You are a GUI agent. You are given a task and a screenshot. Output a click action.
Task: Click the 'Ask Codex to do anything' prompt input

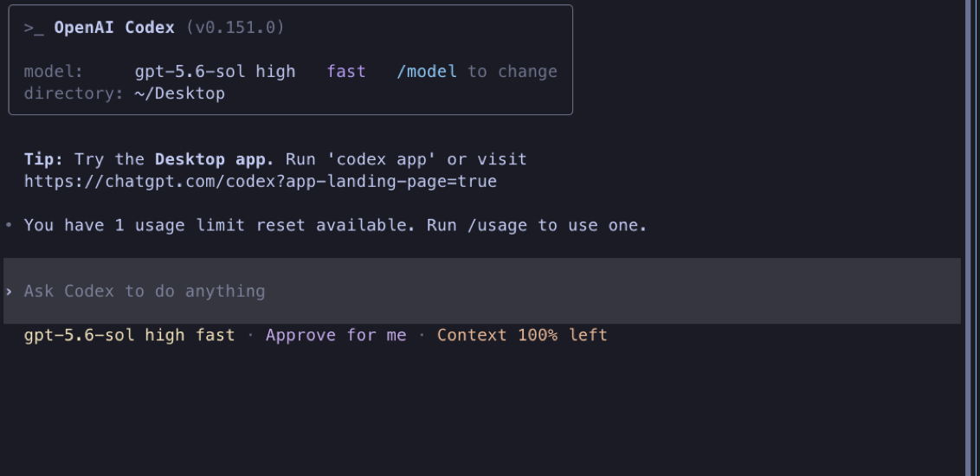tap(482, 291)
